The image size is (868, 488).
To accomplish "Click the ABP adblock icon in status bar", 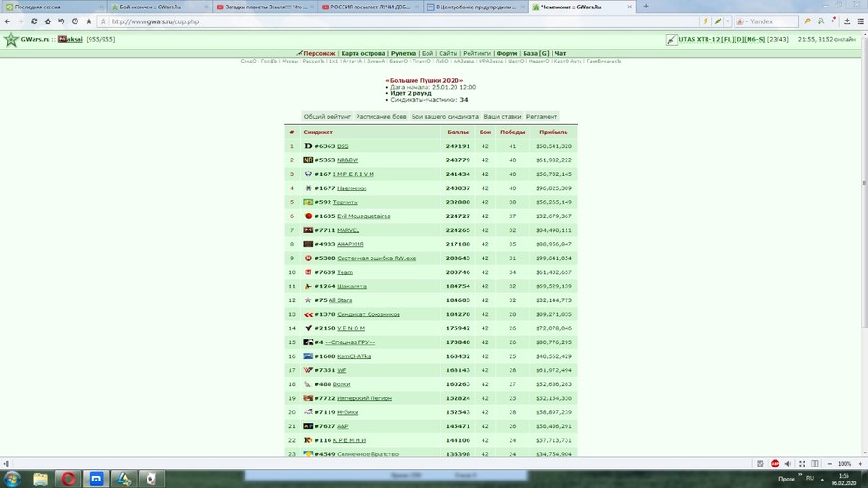I will point(775,464).
